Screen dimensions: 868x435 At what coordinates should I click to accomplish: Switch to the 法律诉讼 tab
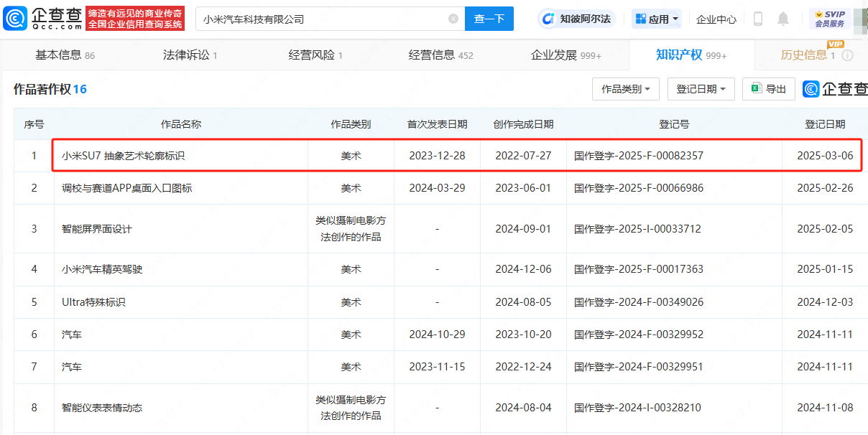[x=190, y=55]
